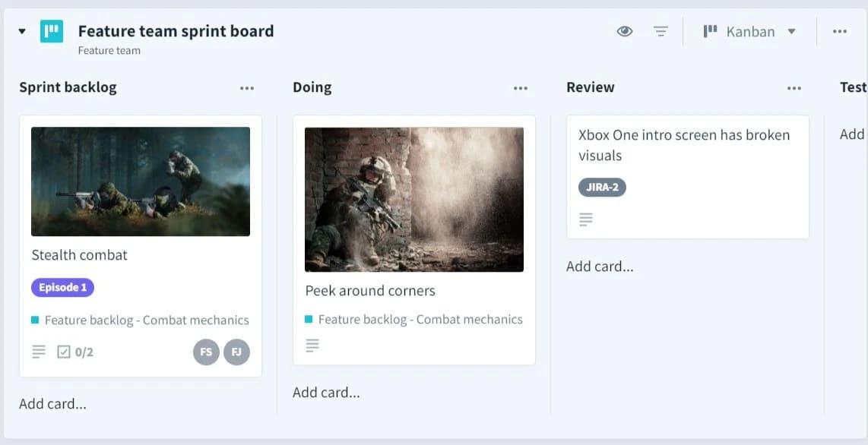
Task: Click description icon on Peek around corners card
Action: [312, 346]
